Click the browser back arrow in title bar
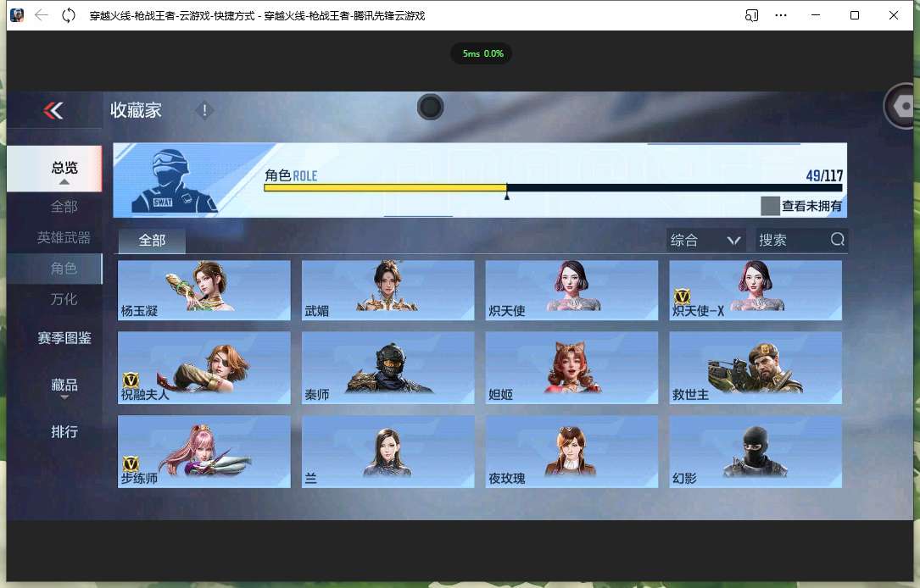 tap(41, 15)
